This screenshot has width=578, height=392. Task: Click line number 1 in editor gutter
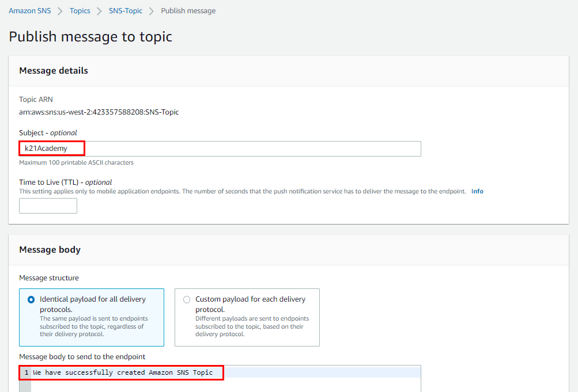pyautogui.click(x=26, y=373)
